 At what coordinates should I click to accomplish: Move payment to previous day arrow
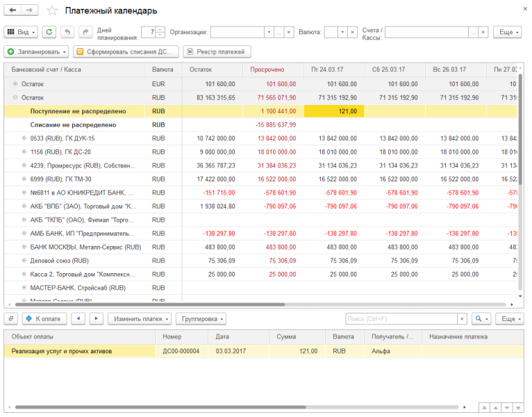[79, 318]
